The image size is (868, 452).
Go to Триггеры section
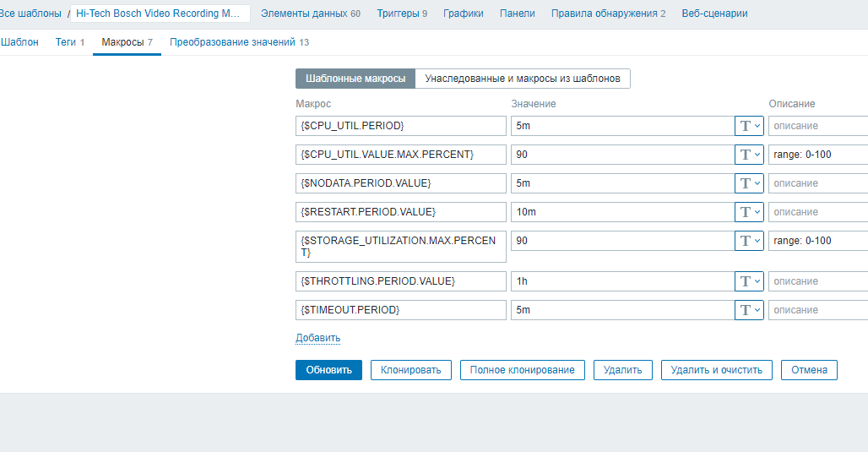click(401, 14)
